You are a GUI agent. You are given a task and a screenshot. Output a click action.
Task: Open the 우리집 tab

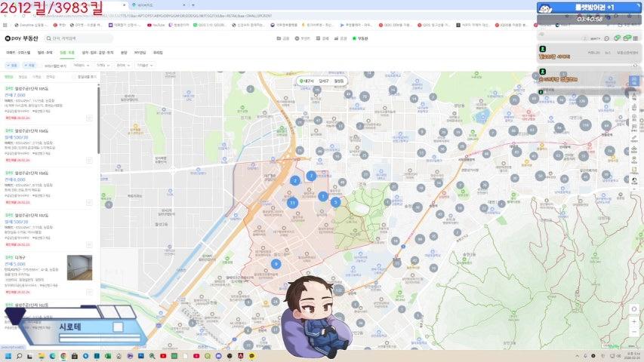pos(158,53)
